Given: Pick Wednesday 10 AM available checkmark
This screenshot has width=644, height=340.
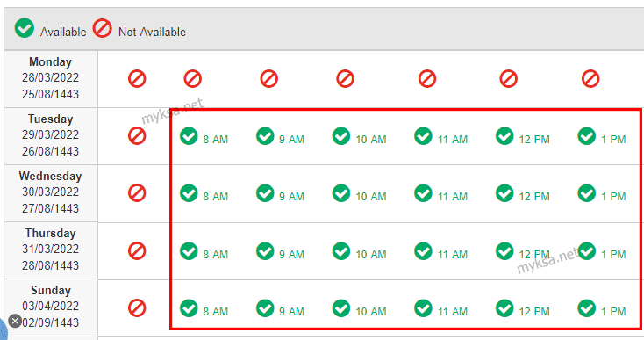Looking at the screenshot, I should tap(341, 193).
